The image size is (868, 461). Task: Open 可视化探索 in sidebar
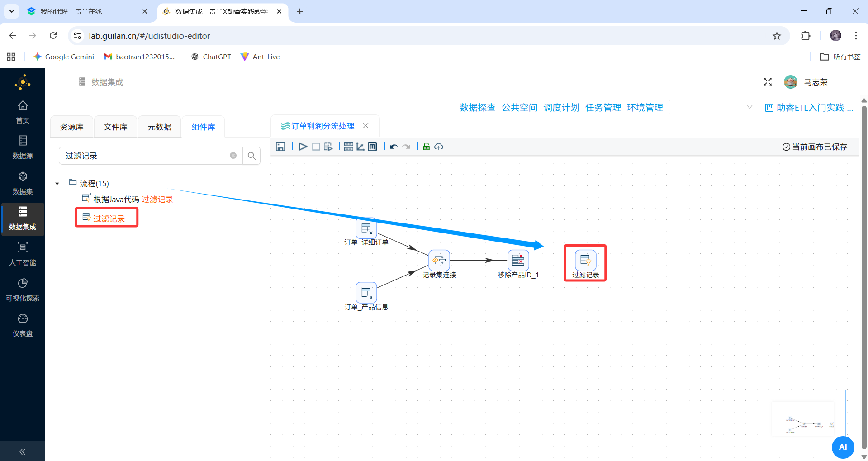(23, 290)
